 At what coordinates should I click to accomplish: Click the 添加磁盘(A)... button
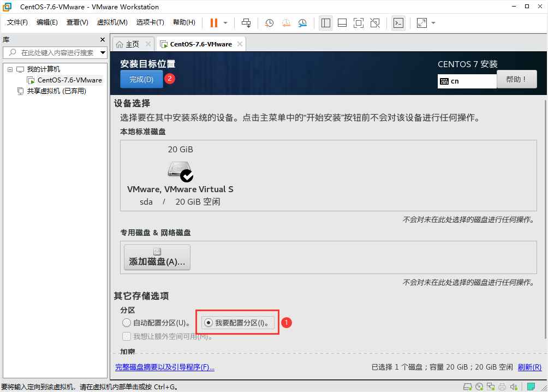coord(157,258)
